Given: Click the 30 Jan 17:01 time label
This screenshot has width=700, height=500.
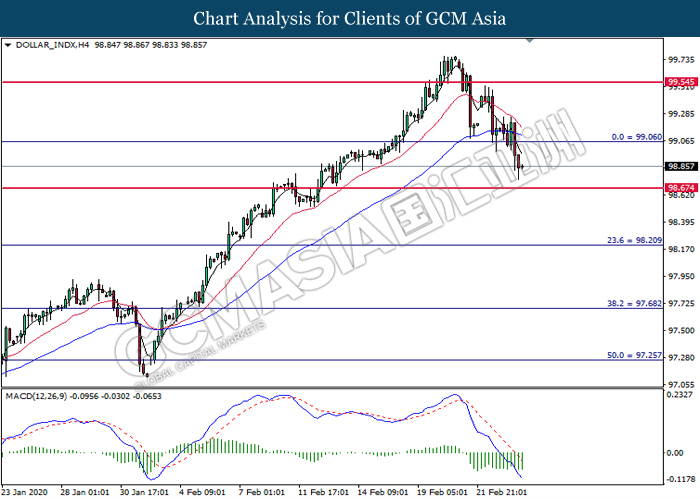Looking at the screenshot, I should 145,492.
